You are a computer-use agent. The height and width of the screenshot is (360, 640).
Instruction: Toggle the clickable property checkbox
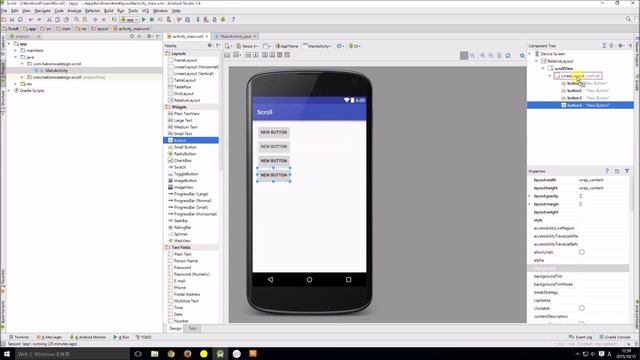[x=582, y=308]
